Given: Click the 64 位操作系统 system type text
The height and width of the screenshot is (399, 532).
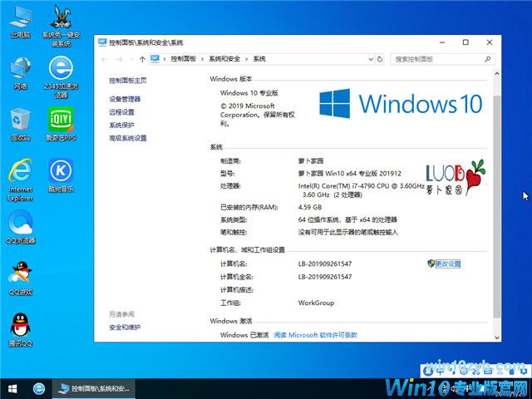Looking at the screenshot, I should pos(347,219).
